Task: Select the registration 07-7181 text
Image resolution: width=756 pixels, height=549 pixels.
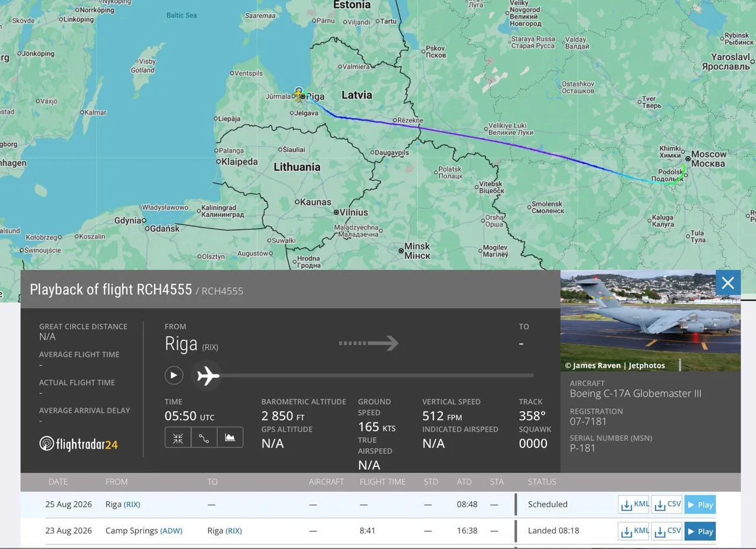Action: click(588, 421)
